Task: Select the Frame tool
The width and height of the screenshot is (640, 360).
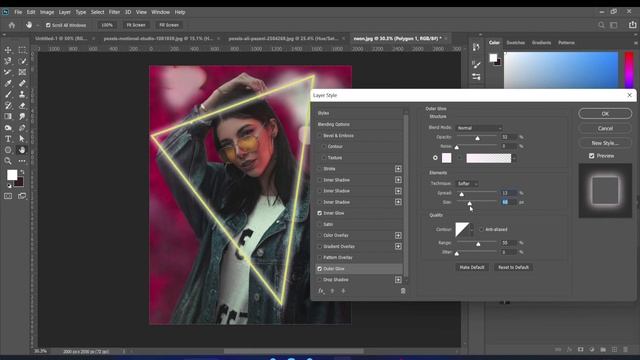Action: pos(22,72)
